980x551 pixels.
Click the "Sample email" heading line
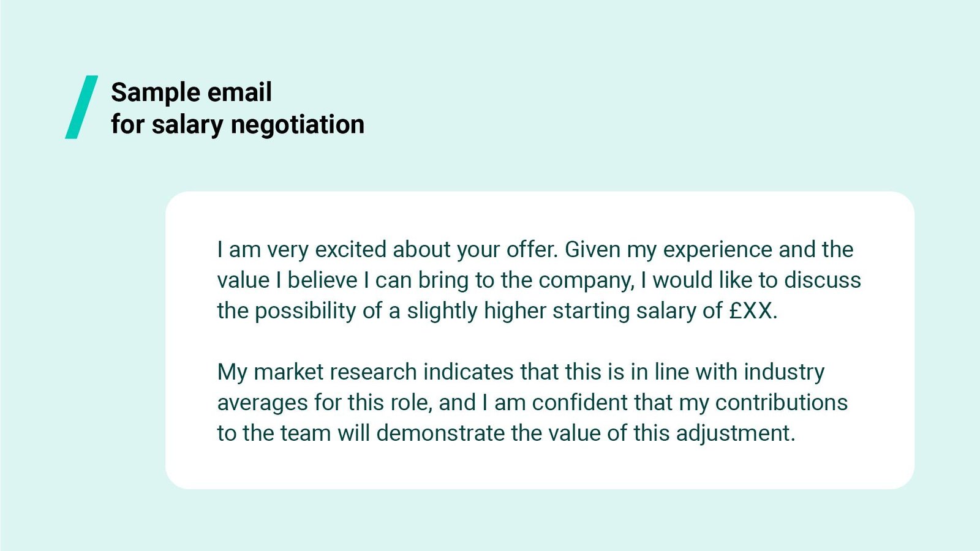pyautogui.click(x=191, y=92)
